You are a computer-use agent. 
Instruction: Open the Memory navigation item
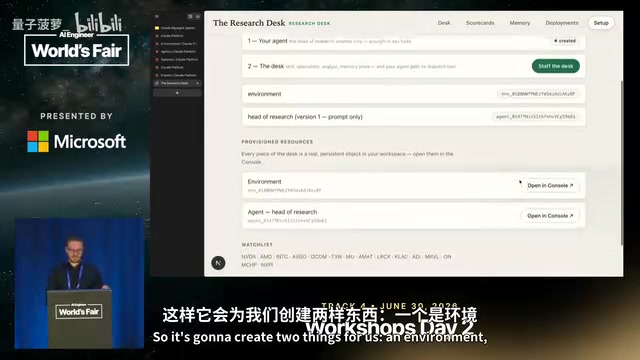click(520, 23)
